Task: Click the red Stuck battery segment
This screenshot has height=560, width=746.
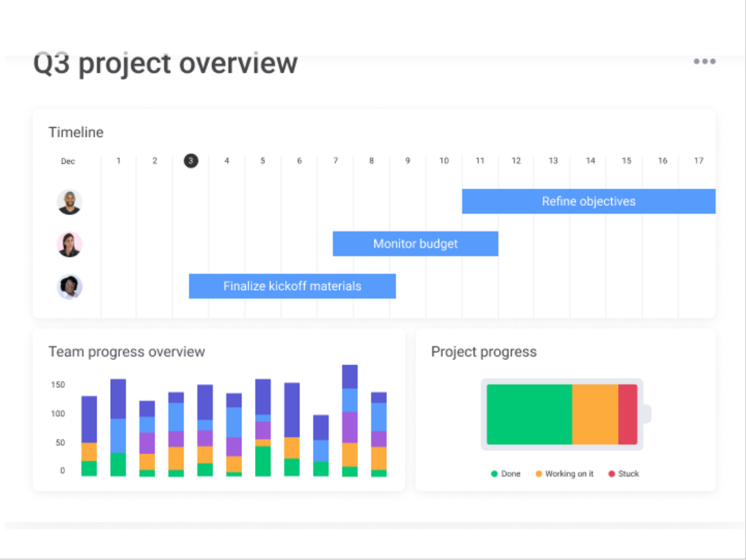Action: coord(627,414)
